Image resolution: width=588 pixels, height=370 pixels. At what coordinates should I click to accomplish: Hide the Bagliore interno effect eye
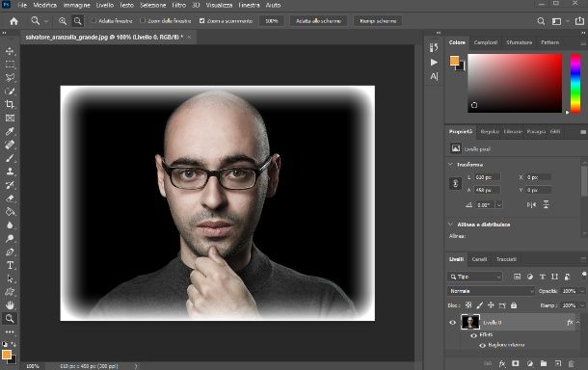coord(482,345)
